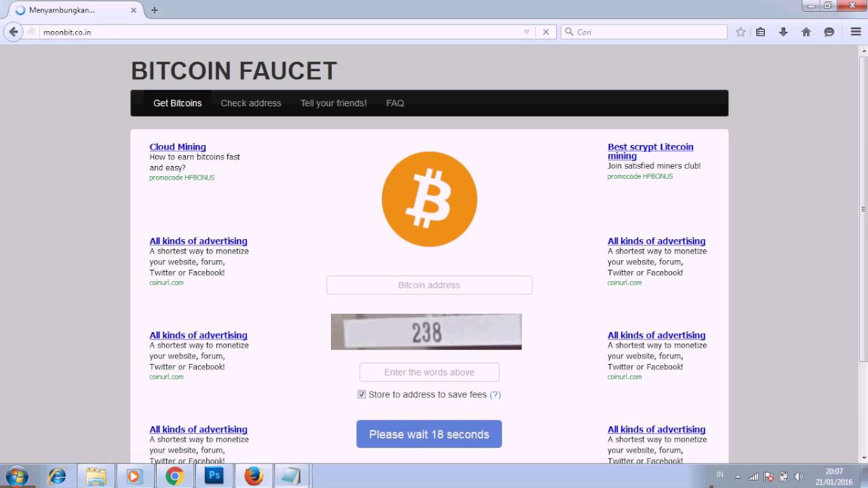Open the address bar history dropdown arrow
The image size is (868, 488).
(x=527, y=32)
